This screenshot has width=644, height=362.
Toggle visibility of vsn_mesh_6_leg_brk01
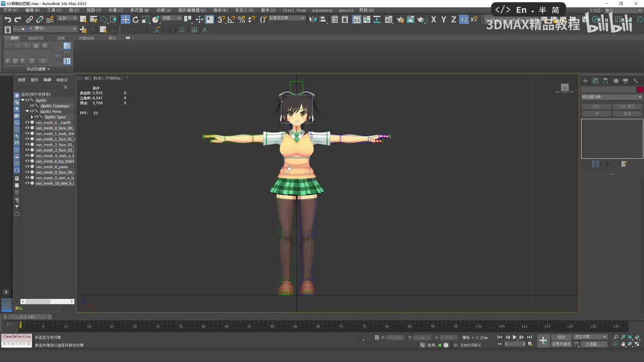(x=28, y=161)
